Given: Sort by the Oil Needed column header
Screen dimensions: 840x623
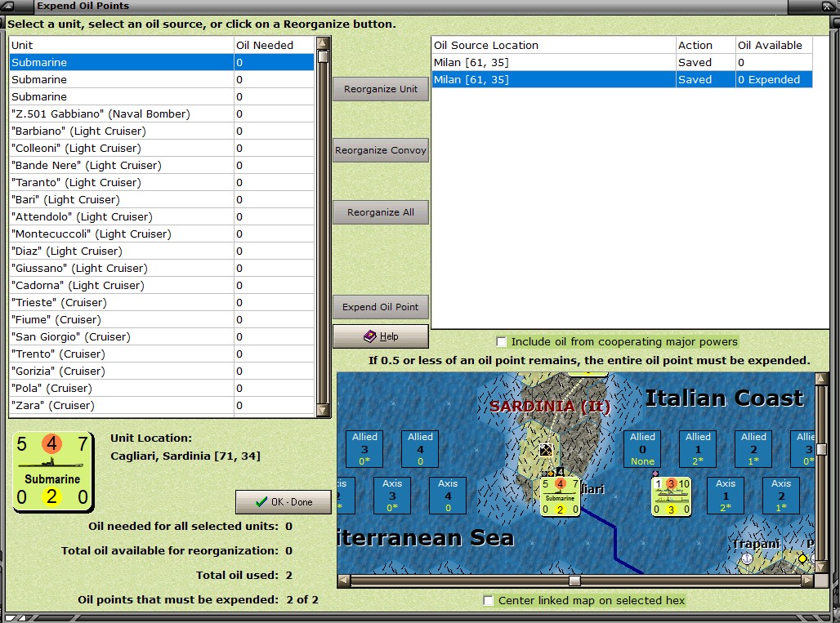Looking at the screenshot, I should [x=275, y=45].
